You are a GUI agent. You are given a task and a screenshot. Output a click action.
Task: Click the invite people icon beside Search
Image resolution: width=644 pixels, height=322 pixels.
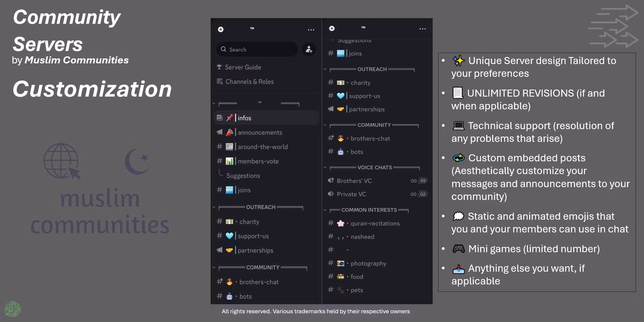[309, 50]
